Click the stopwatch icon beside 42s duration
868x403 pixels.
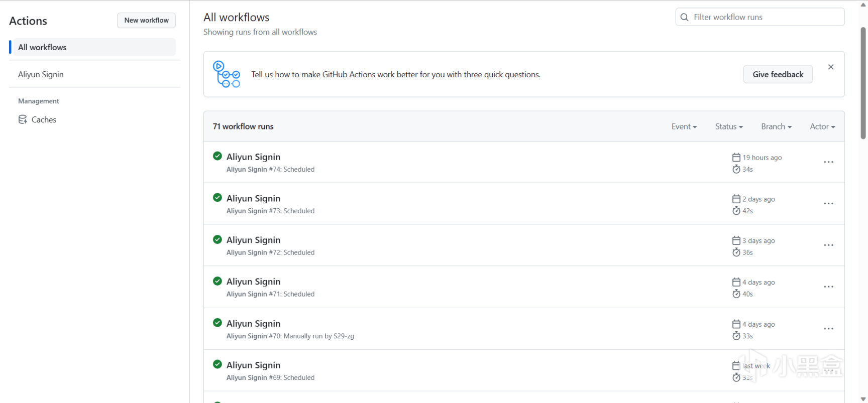click(x=736, y=211)
